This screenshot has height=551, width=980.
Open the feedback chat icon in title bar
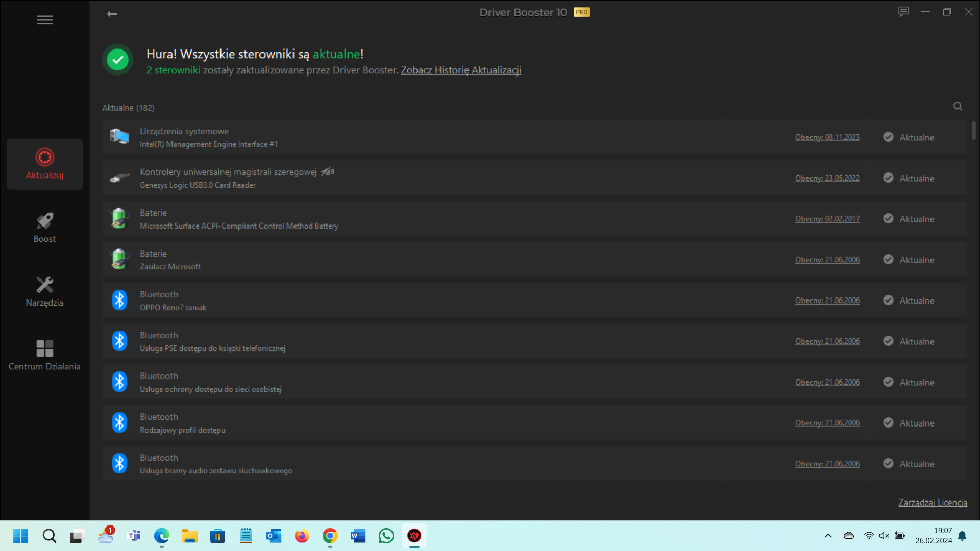(903, 12)
